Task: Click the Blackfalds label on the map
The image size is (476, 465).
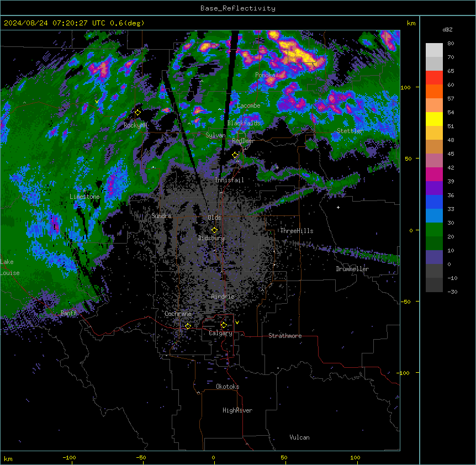Action: tap(244, 123)
